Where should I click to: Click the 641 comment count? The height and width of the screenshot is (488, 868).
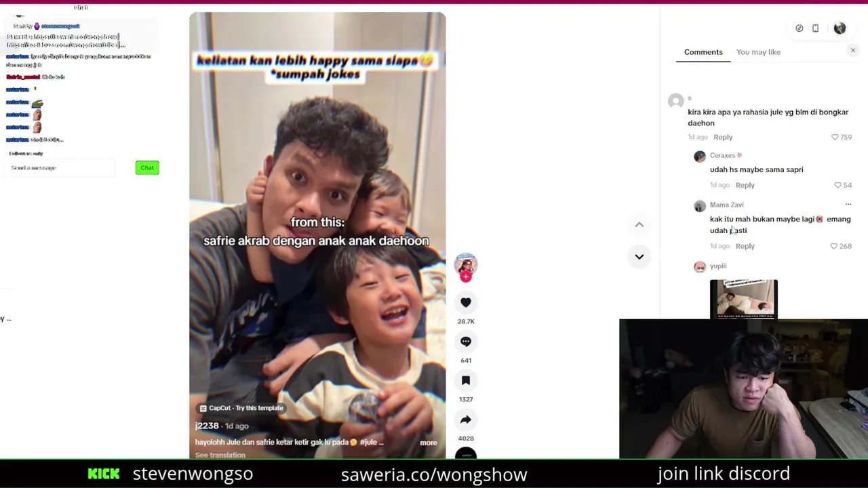coord(466,361)
